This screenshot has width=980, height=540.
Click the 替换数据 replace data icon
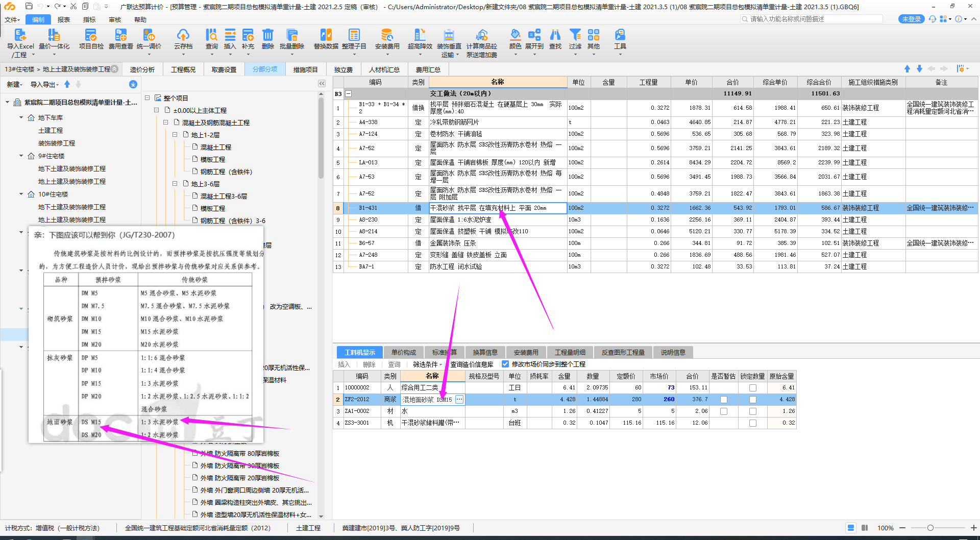pos(326,35)
